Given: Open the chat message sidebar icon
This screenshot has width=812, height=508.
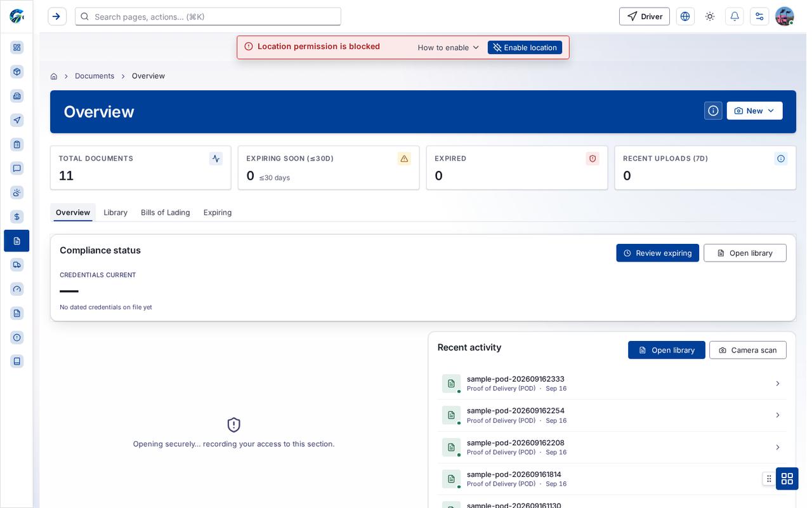Looking at the screenshot, I should point(17,168).
